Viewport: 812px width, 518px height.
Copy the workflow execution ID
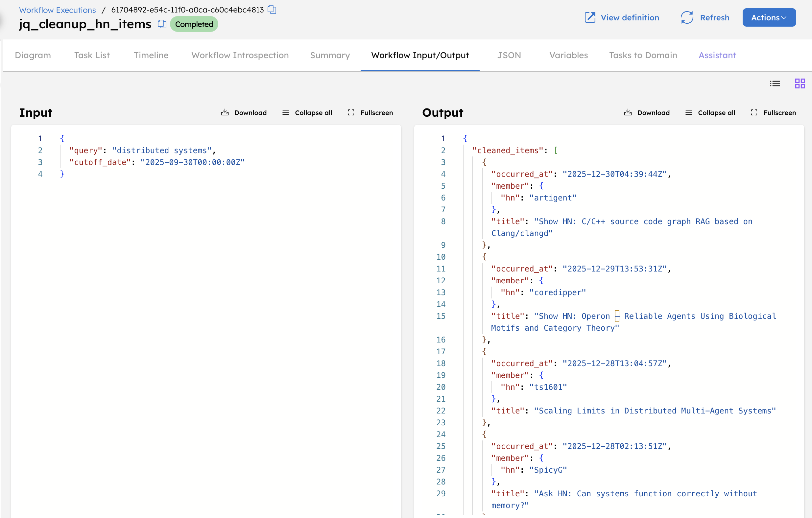[272, 10]
